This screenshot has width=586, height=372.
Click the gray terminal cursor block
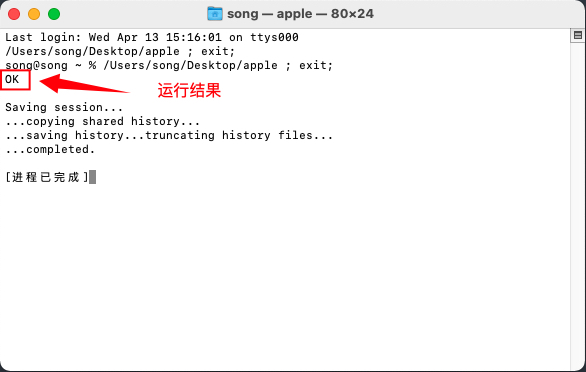click(x=93, y=177)
